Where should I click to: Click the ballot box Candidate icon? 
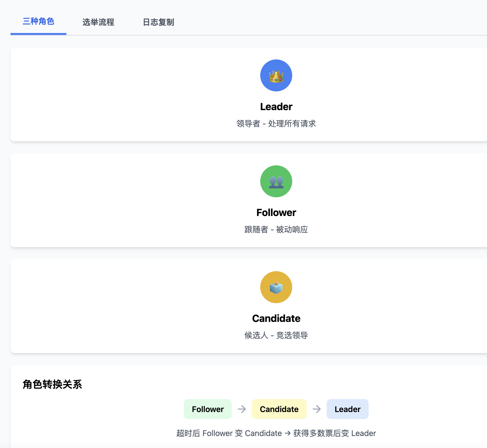(x=276, y=287)
